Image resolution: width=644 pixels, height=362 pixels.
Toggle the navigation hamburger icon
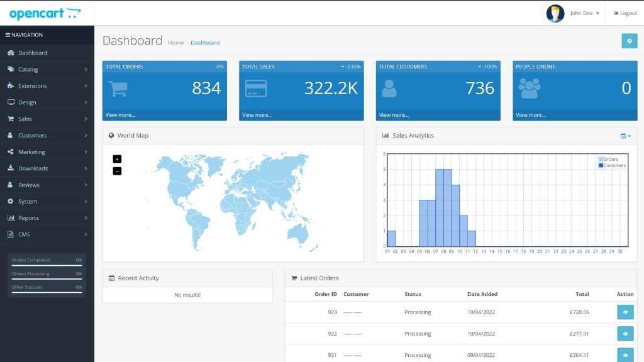[x=8, y=35]
